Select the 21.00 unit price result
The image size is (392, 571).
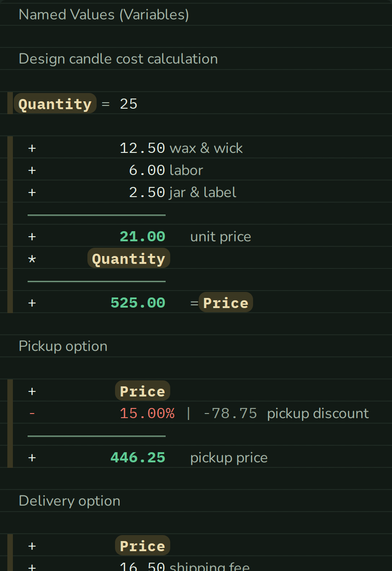point(142,237)
